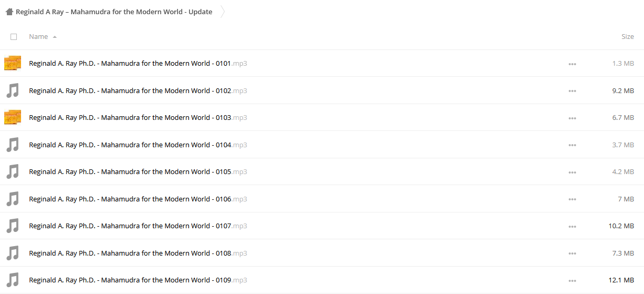Image resolution: width=644 pixels, height=294 pixels.
Task: Tick the select-all checkbox in the header
Action: click(14, 37)
